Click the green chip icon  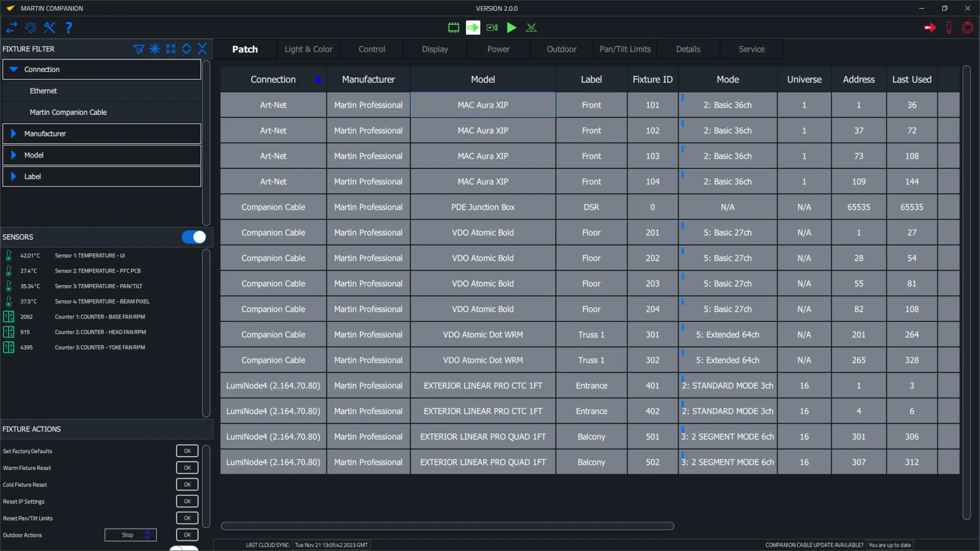(454, 28)
